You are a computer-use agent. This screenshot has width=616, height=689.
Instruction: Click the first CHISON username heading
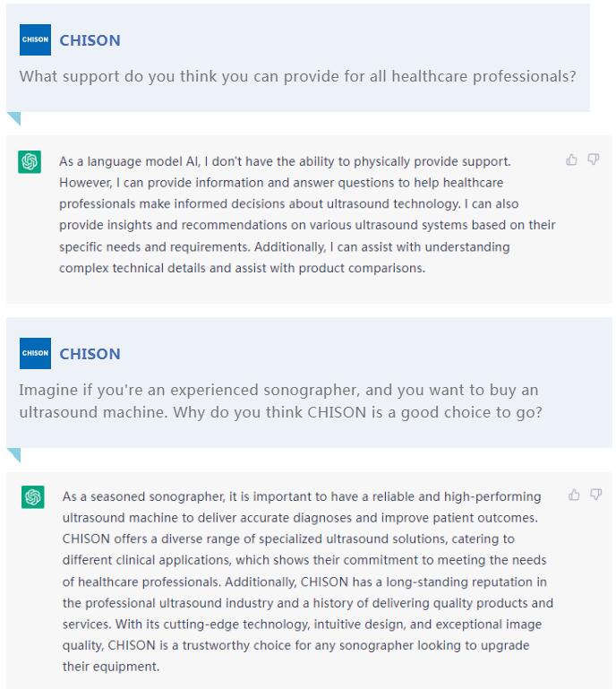click(x=90, y=40)
